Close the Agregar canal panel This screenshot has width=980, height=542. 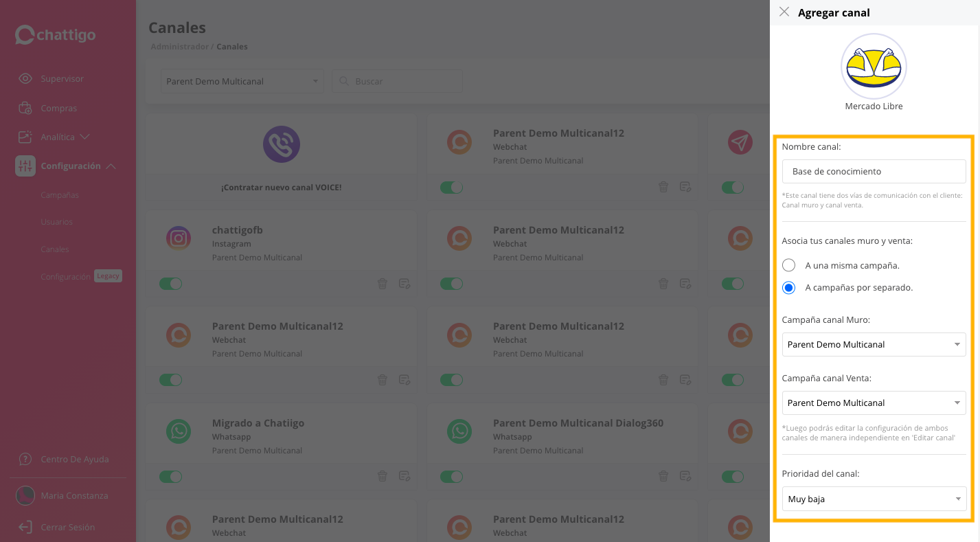(x=784, y=12)
